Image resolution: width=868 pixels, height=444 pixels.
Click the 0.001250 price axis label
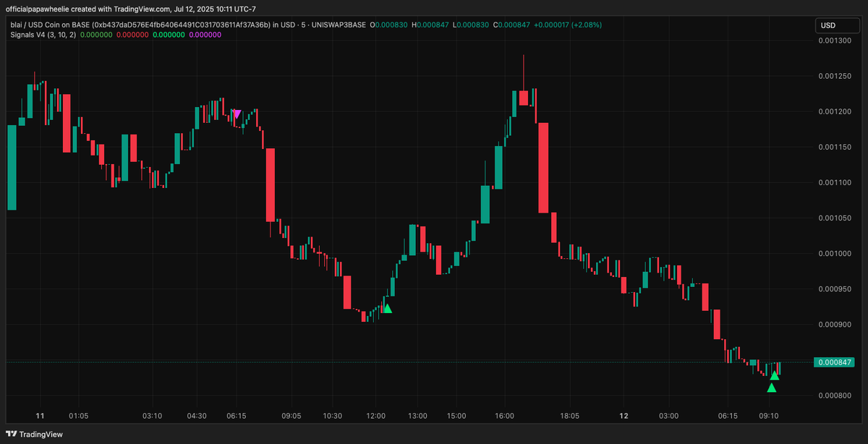pos(834,76)
